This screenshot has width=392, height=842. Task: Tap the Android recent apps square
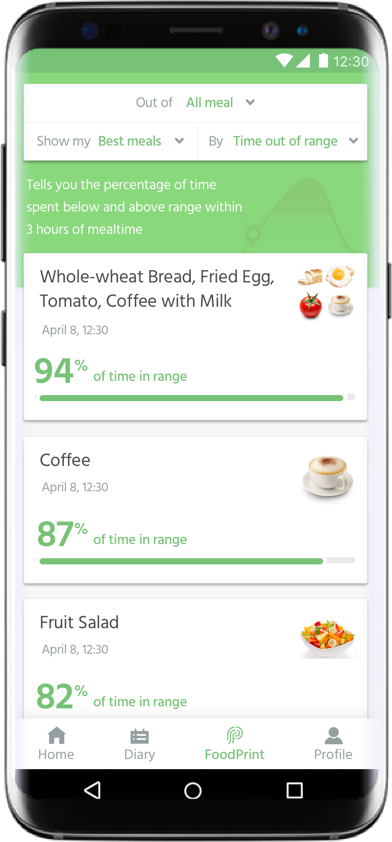(294, 790)
